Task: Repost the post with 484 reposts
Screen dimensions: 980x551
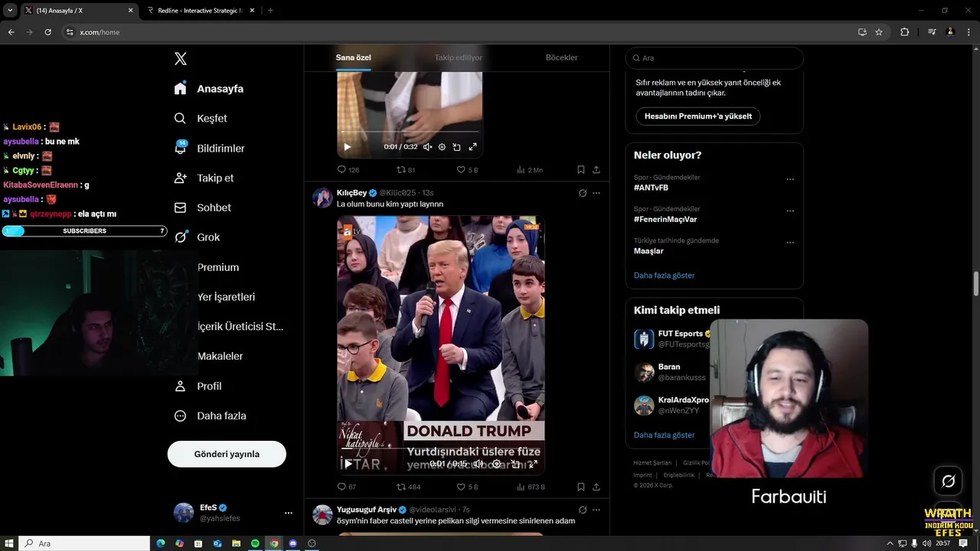Action: point(409,487)
